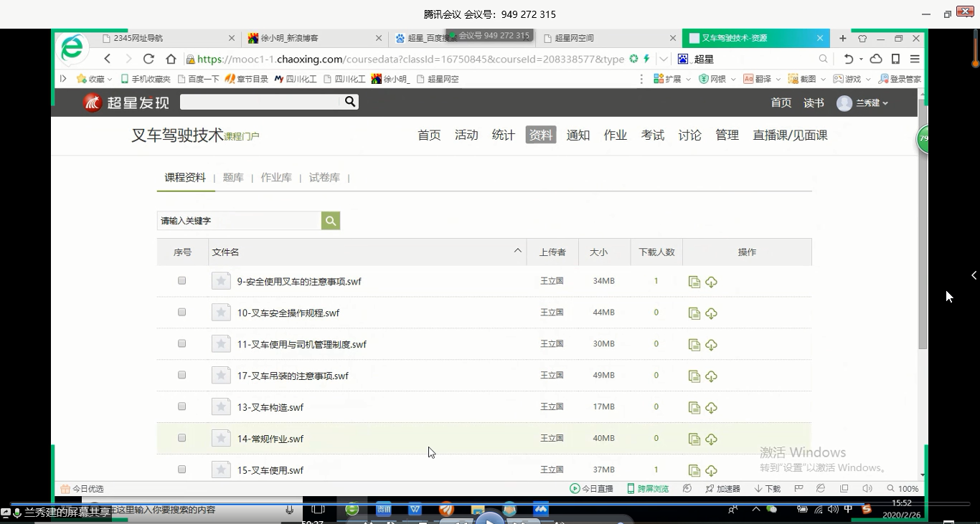
Task: Open the 作业 navigation menu item
Action: click(x=615, y=135)
